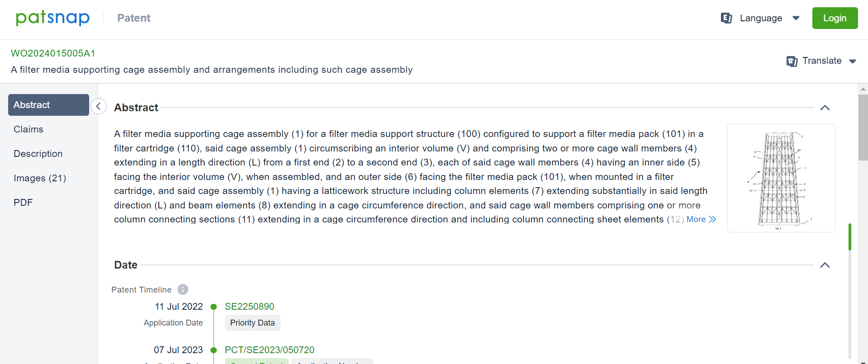Screen dimensions: 868x364
Task: Open the PDF section
Action: point(23,203)
